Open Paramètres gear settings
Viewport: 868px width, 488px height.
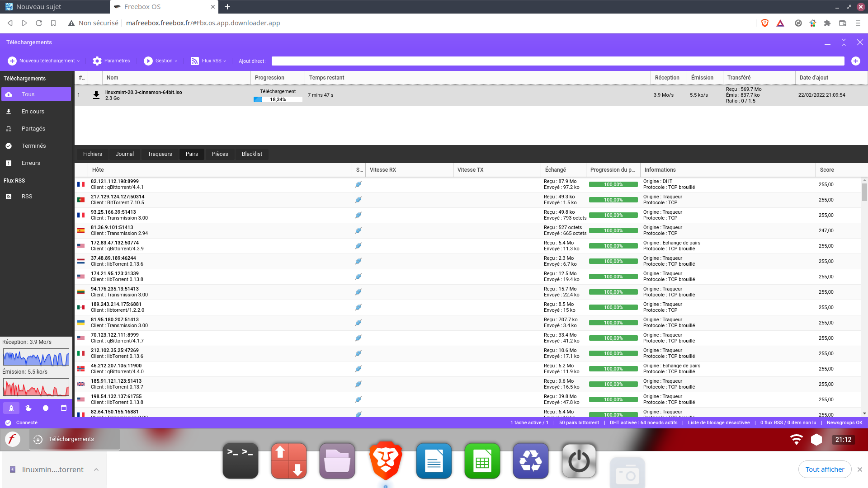click(111, 61)
